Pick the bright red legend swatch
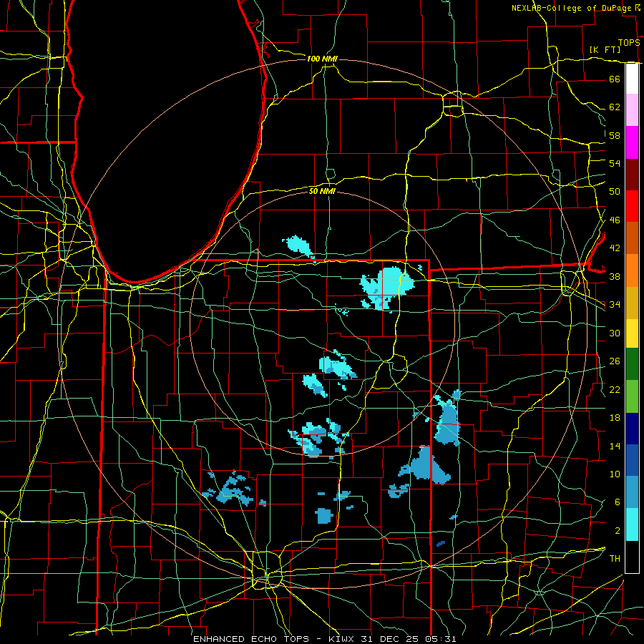The width and height of the screenshot is (644, 644). click(632, 206)
